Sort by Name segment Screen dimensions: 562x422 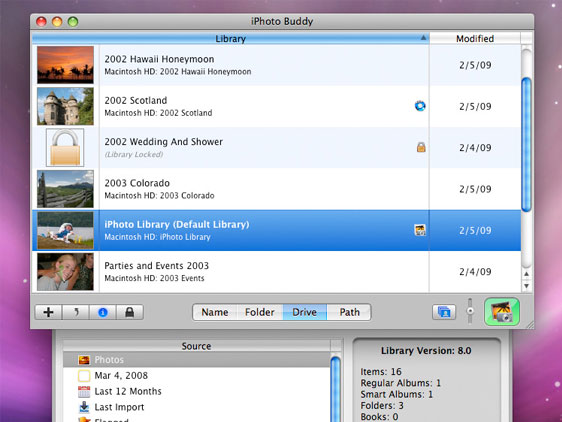[x=215, y=312]
